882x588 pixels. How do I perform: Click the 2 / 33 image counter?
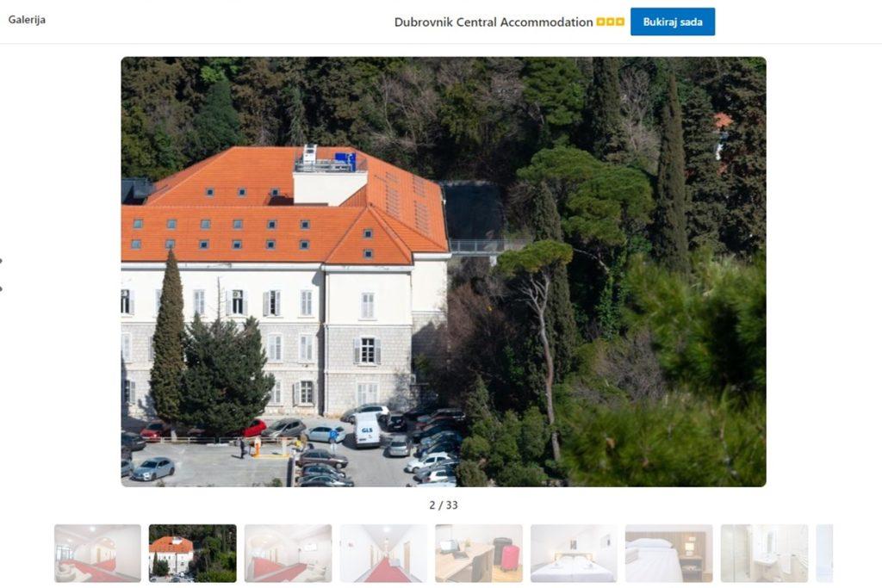click(444, 504)
